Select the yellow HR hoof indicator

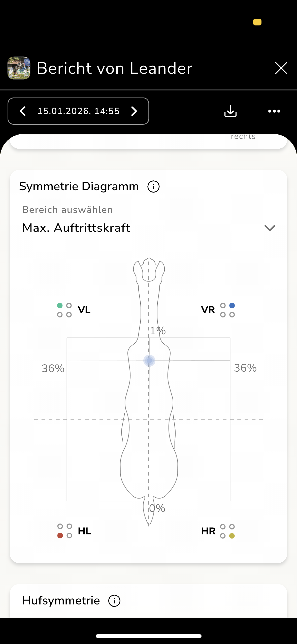pos(232,536)
